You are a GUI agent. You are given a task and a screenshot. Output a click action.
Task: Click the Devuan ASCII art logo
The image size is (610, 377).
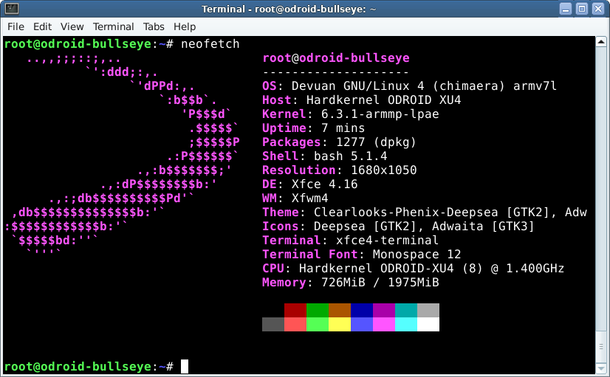[x=122, y=156]
